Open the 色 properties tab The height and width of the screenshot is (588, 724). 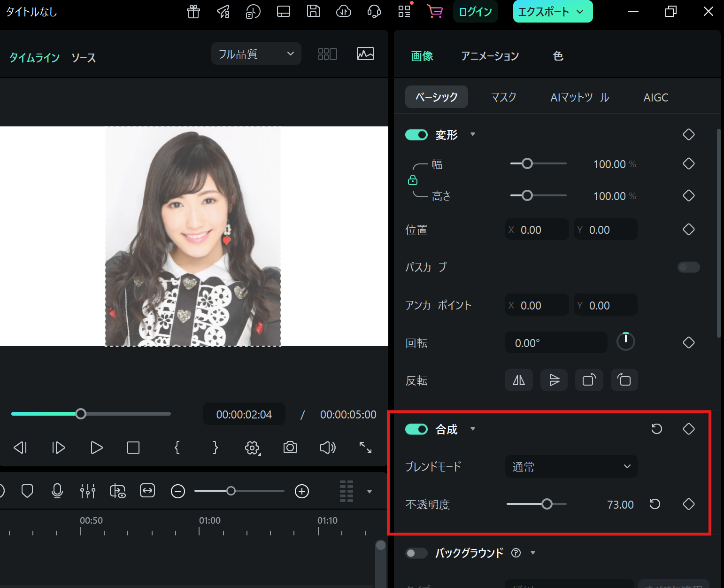tap(558, 56)
